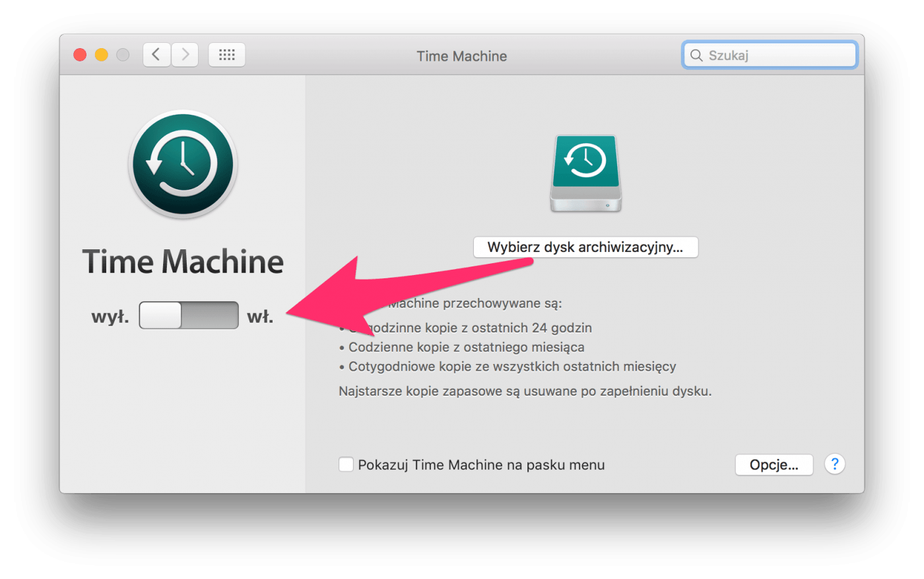
Task: Click the magnifying glass search icon
Action: (x=696, y=55)
